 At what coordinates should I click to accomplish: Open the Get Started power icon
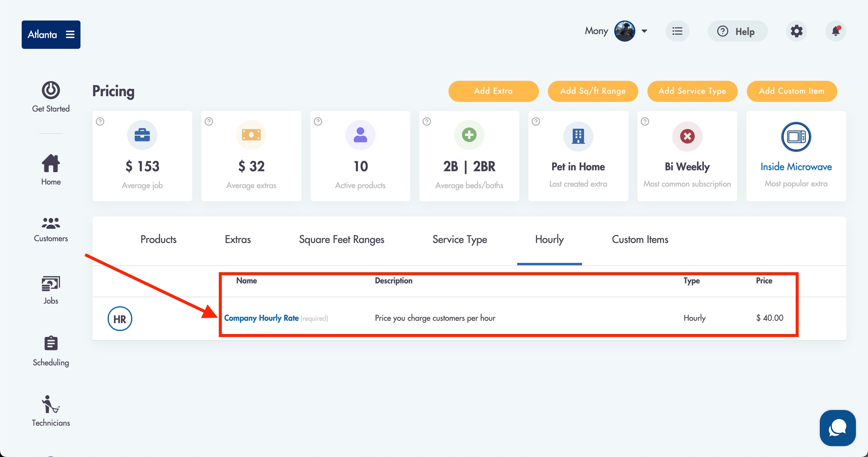click(x=51, y=90)
